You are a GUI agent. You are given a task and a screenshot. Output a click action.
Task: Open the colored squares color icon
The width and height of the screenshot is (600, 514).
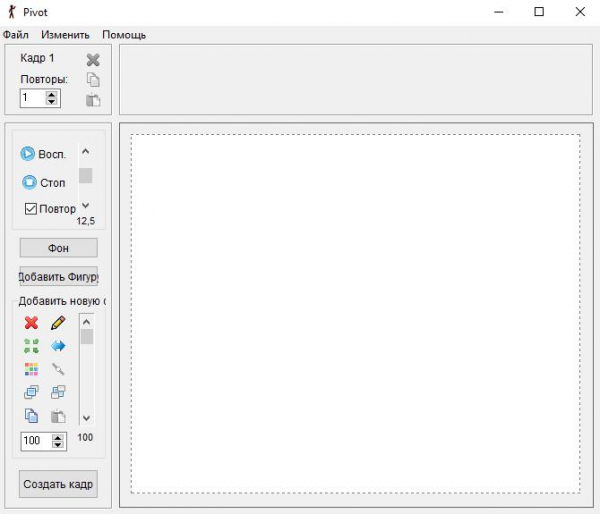pyautogui.click(x=31, y=369)
